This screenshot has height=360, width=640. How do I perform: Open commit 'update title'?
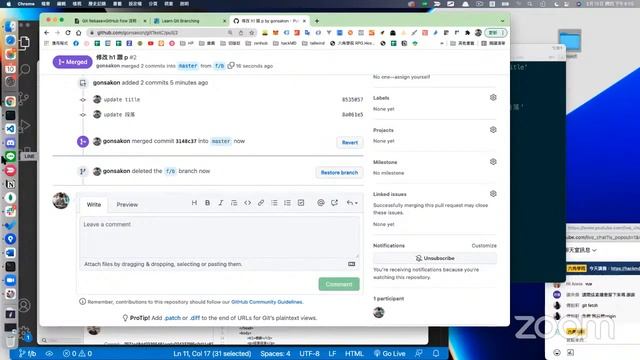[x=122, y=99]
